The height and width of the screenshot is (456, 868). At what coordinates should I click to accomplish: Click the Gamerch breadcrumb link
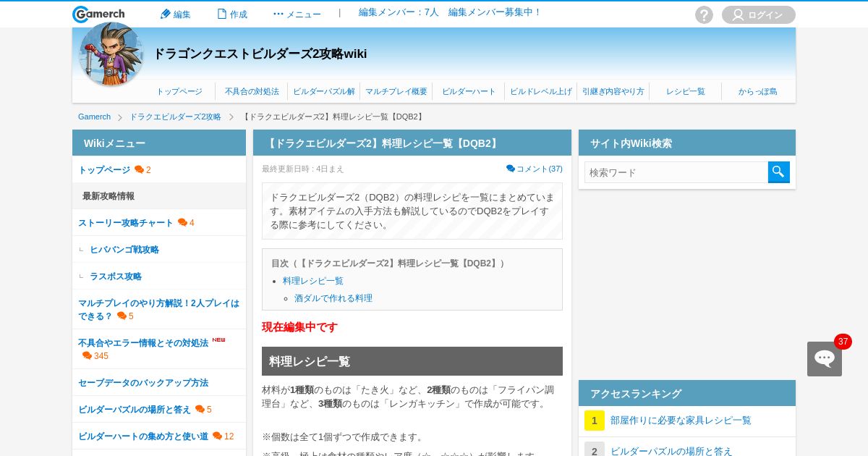(x=94, y=117)
